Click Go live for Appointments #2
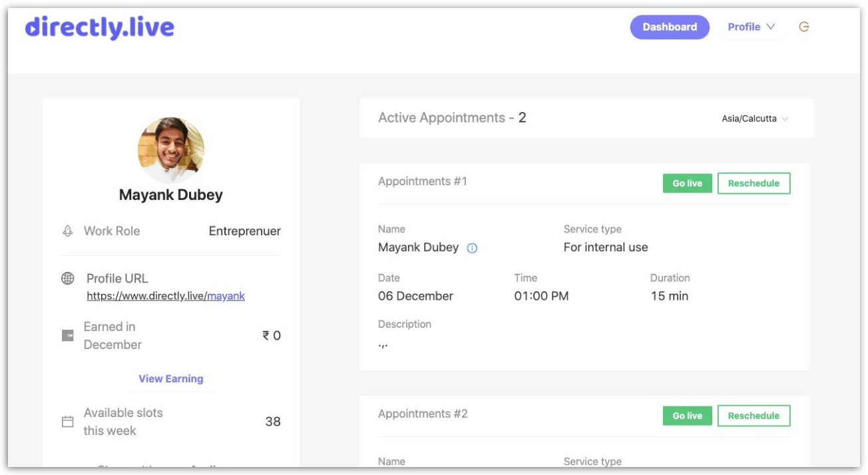The height and width of the screenshot is (475, 868). click(x=688, y=416)
